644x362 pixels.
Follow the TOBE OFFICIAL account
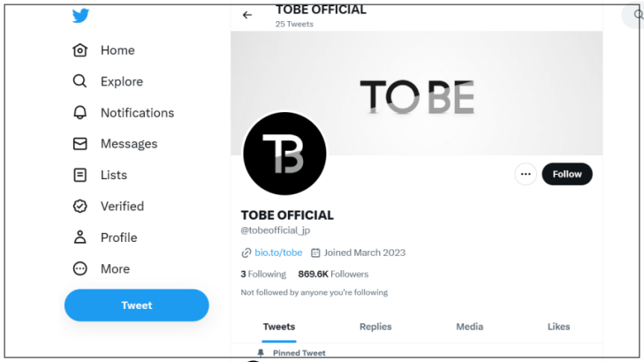click(567, 174)
